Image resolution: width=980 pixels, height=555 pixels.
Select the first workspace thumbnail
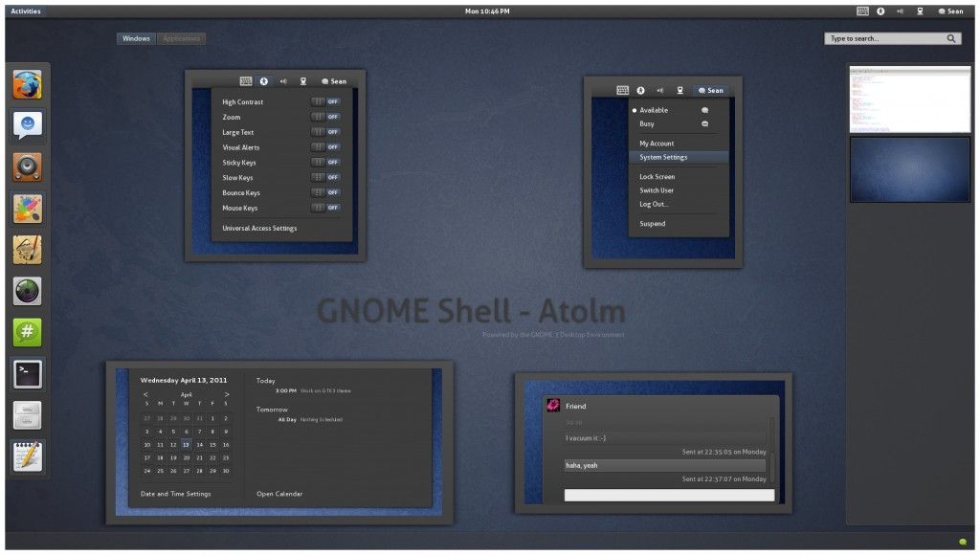[x=910, y=100]
